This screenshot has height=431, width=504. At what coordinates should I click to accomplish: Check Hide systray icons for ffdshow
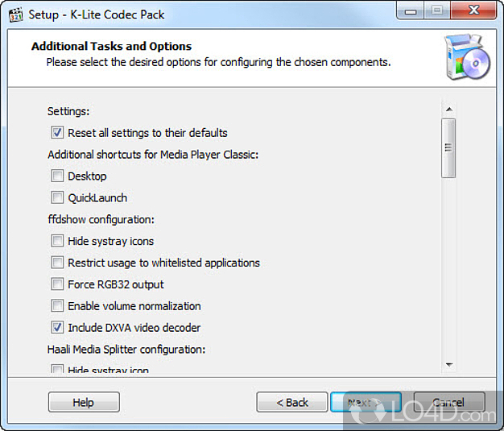tap(57, 241)
